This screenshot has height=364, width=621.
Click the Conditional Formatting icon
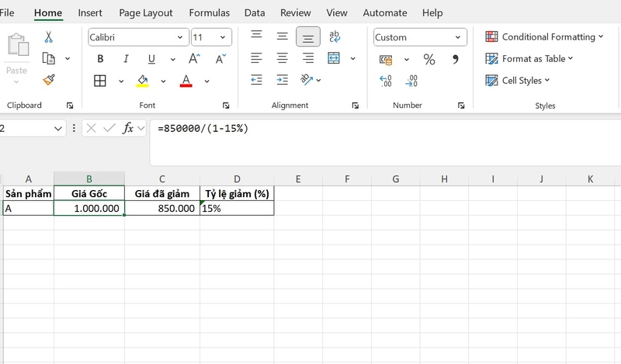pos(491,36)
